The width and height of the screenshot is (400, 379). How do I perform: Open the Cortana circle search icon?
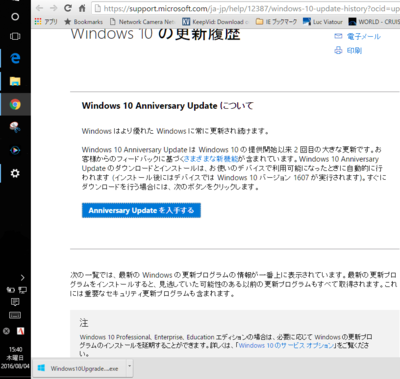(15, 17)
